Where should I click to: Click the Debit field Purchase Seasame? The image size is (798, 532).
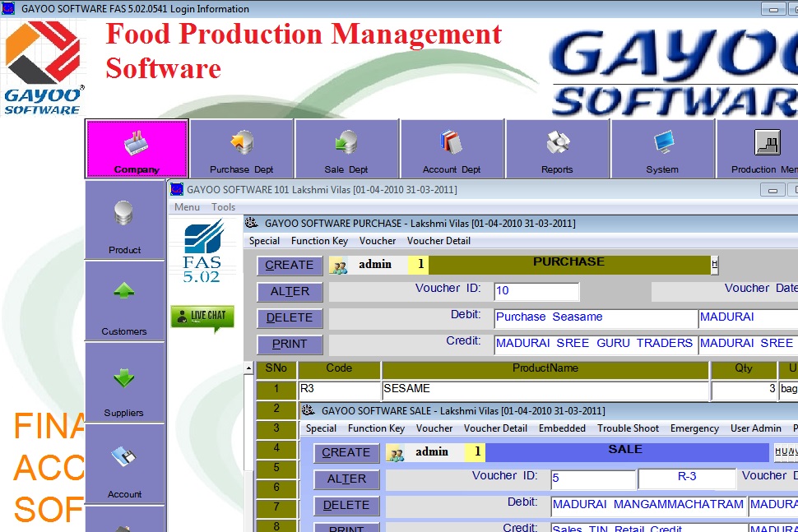(x=596, y=317)
